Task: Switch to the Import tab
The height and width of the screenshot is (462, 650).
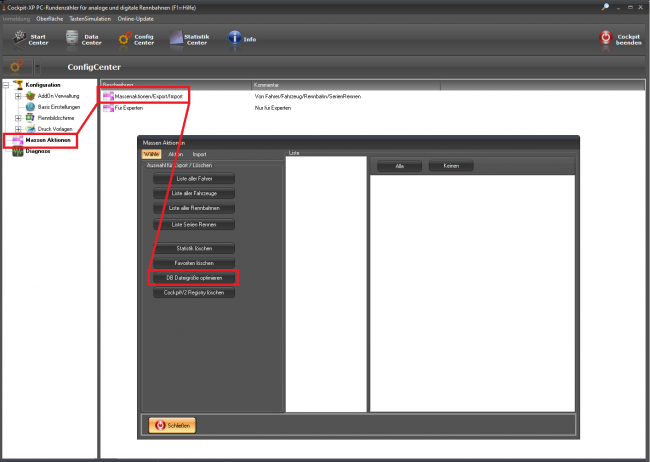Action: pyautogui.click(x=200, y=154)
